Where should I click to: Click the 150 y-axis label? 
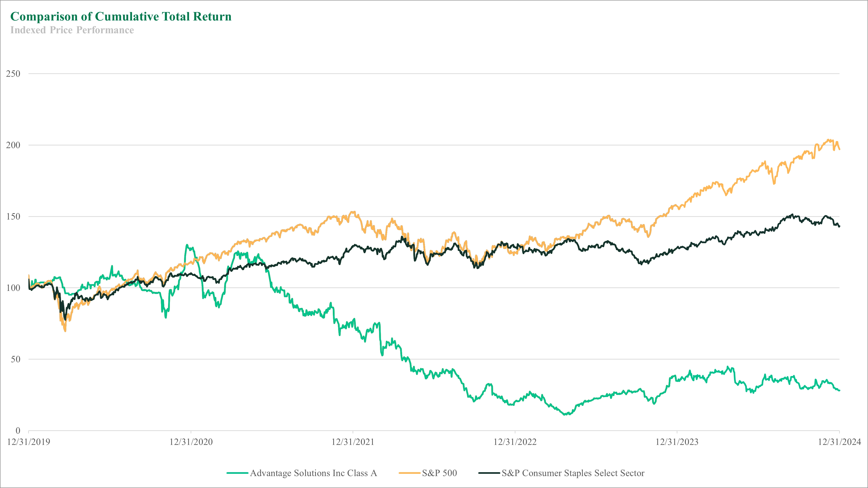[13, 217]
